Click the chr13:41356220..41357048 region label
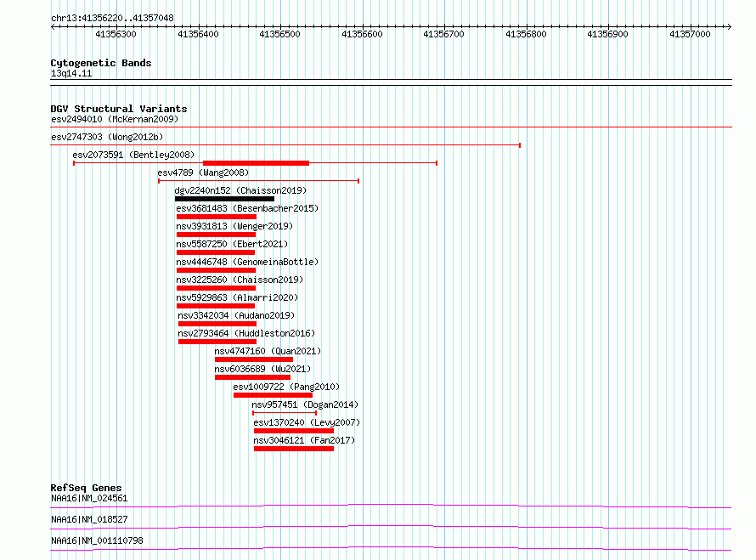The image size is (756, 560). pyautogui.click(x=112, y=18)
